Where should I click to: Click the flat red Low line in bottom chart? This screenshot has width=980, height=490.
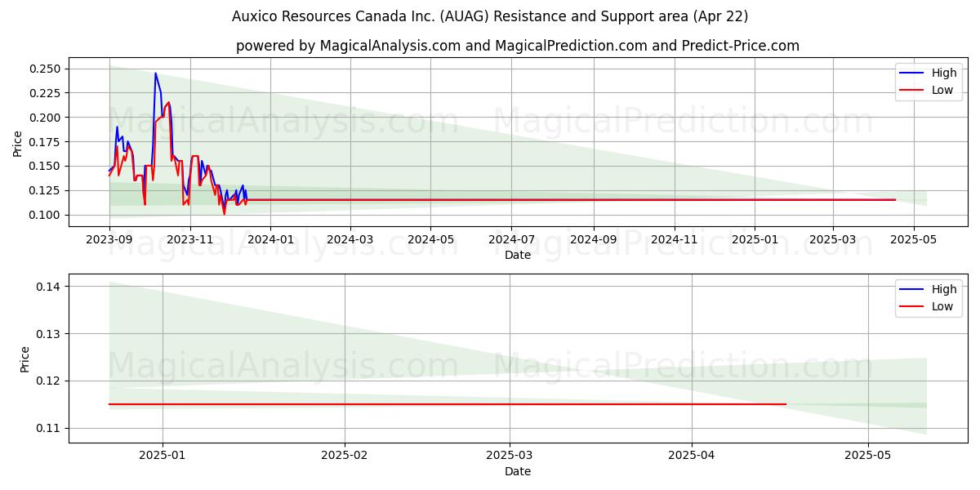point(448,404)
